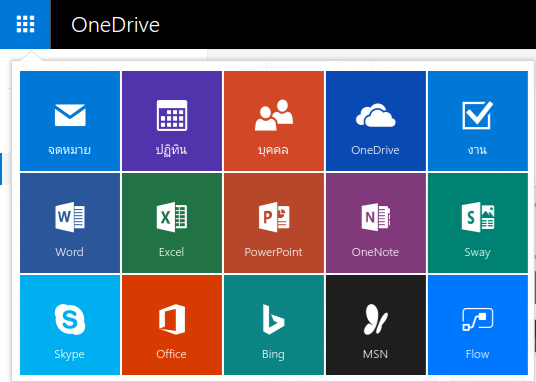Launch Excel from the app grid

click(172, 223)
